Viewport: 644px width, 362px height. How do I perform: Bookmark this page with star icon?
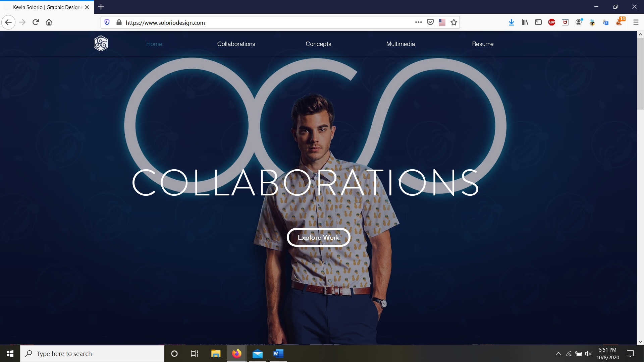(454, 22)
